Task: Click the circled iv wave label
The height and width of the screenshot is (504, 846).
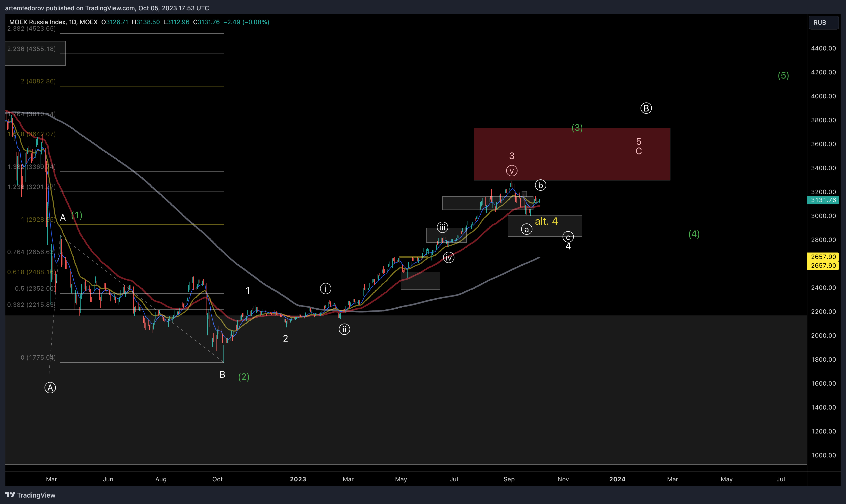Action: pos(449,258)
